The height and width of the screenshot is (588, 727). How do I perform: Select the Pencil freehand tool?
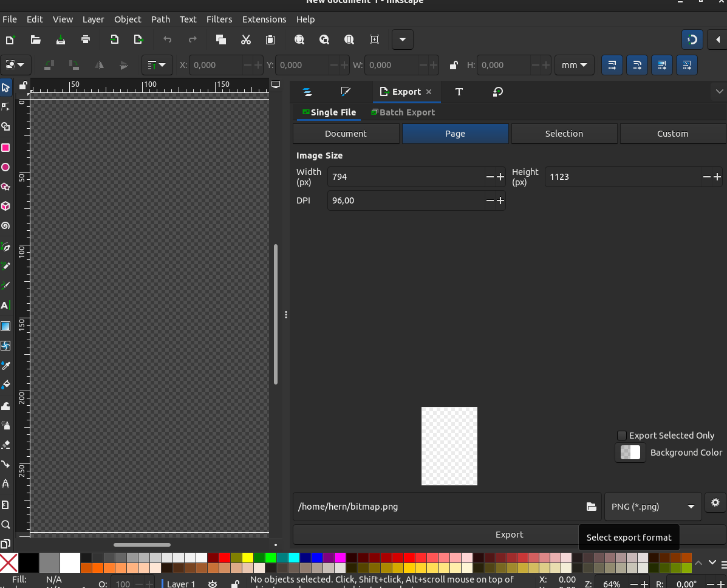click(x=5, y=266)
